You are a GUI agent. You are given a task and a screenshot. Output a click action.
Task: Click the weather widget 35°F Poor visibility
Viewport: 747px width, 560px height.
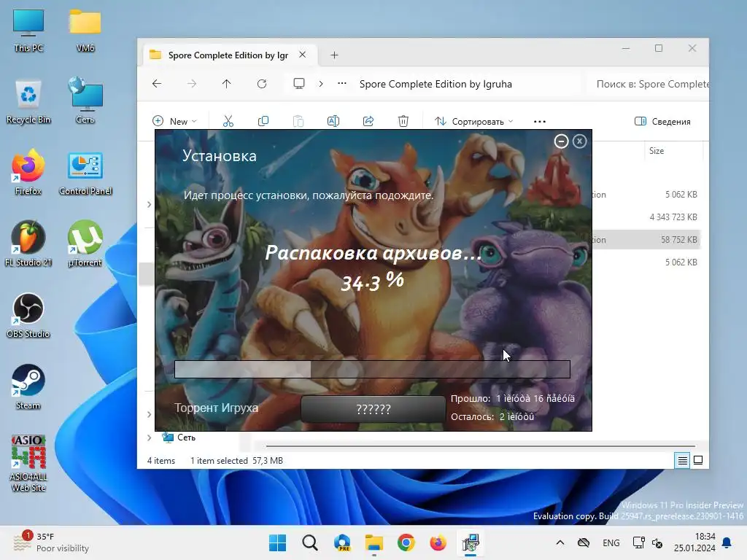pos(51,542)
